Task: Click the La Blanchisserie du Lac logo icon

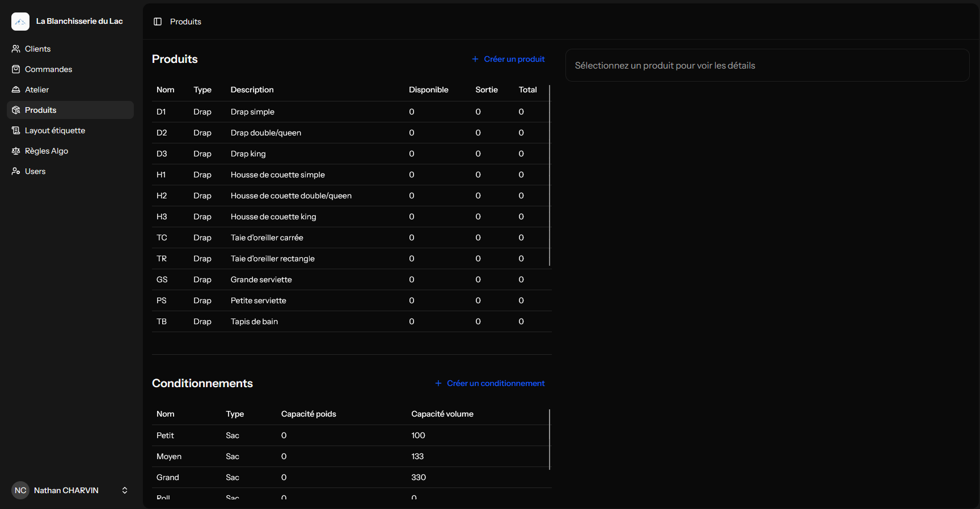Action: point(20,22)
